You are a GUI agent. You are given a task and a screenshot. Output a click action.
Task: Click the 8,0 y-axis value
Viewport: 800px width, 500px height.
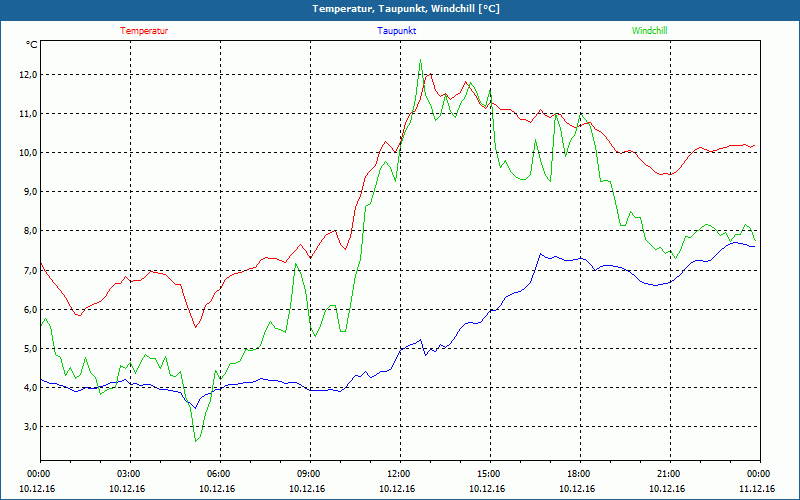[x=30, y=231]
